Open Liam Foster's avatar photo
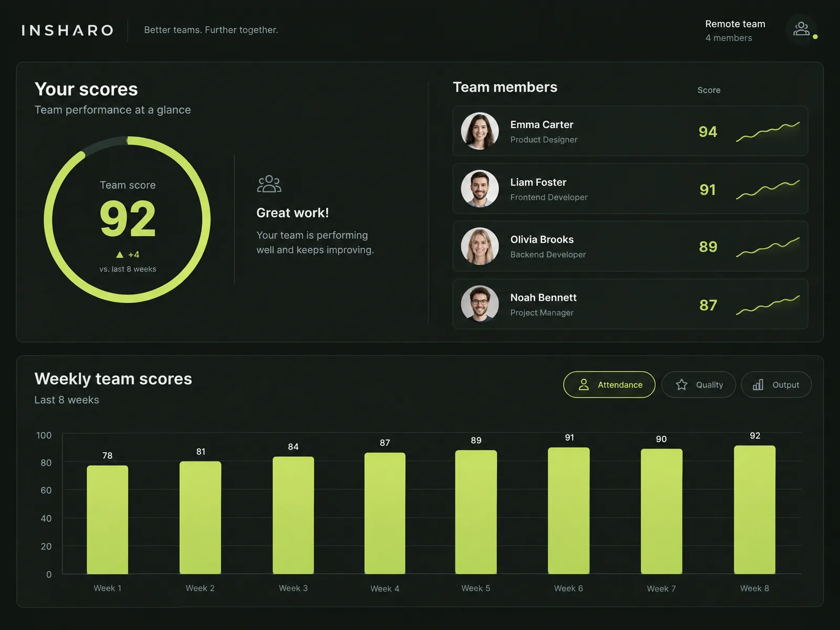This screenshot has width=840, height=630. 480,188
